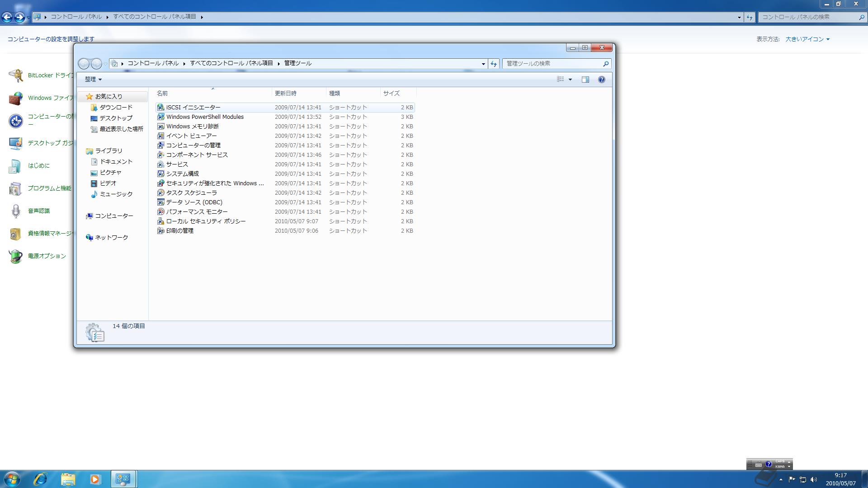This screenshot has height=488, width=868.
Task: Click the Windows Start orb
Action: coord(12,479)
